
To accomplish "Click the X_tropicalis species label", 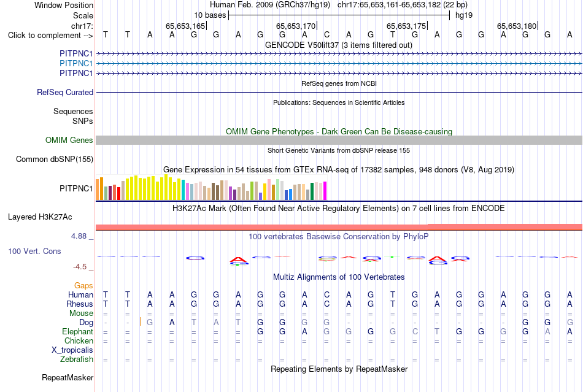I will click(72, 350).
